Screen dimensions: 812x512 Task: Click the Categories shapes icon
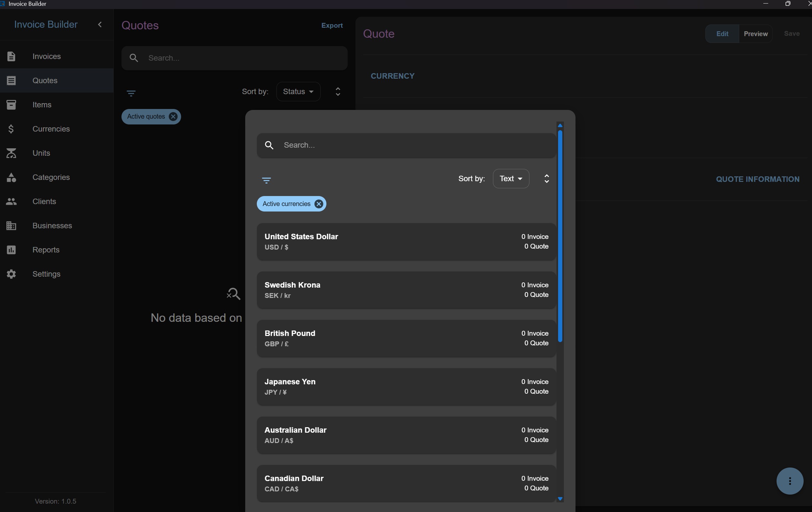point(11,177)
